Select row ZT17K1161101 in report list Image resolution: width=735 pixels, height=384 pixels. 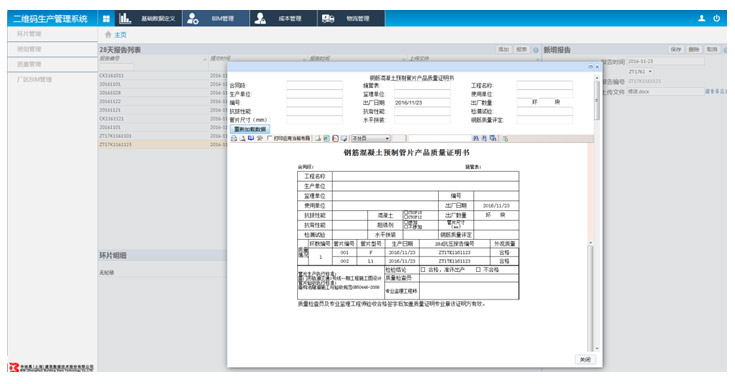click(x=162, y=136)
